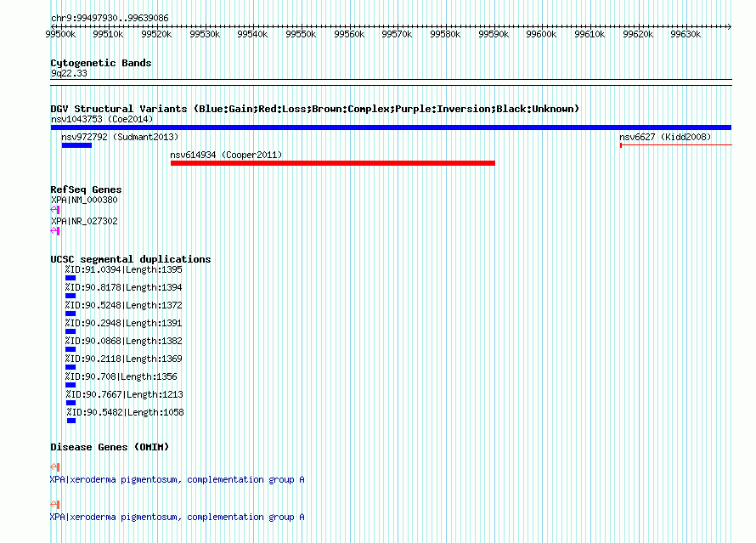Click segmental duplication bar for %ID:90.8178

click(71, 296)
